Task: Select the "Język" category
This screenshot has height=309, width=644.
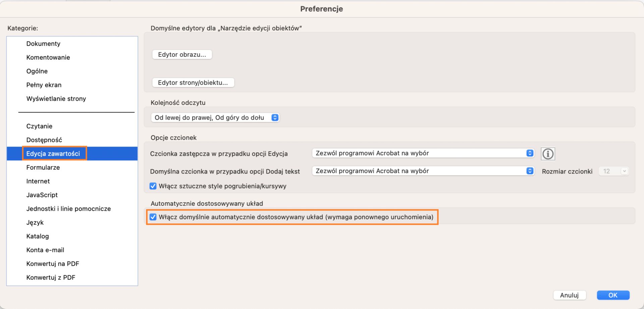Action: tap(35, 222)
